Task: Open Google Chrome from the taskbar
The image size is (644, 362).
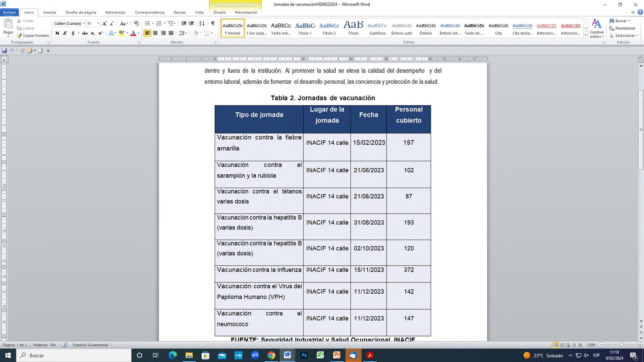Action: [271, 355]
